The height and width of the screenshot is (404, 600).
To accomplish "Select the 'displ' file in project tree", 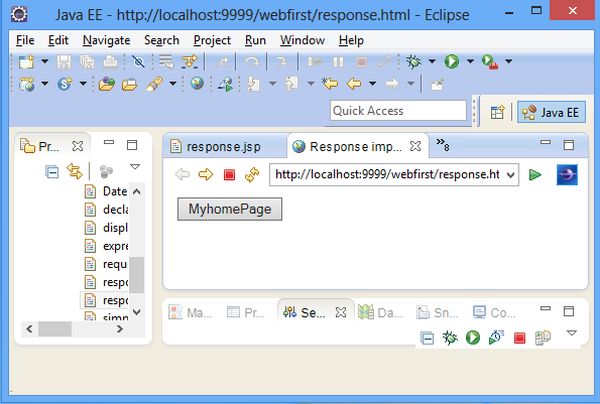I will click(106, 228).
